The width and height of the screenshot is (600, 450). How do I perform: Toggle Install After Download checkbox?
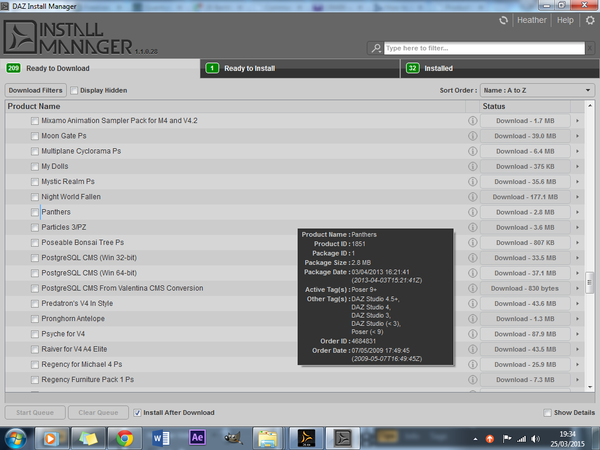[x=137, y=413]
